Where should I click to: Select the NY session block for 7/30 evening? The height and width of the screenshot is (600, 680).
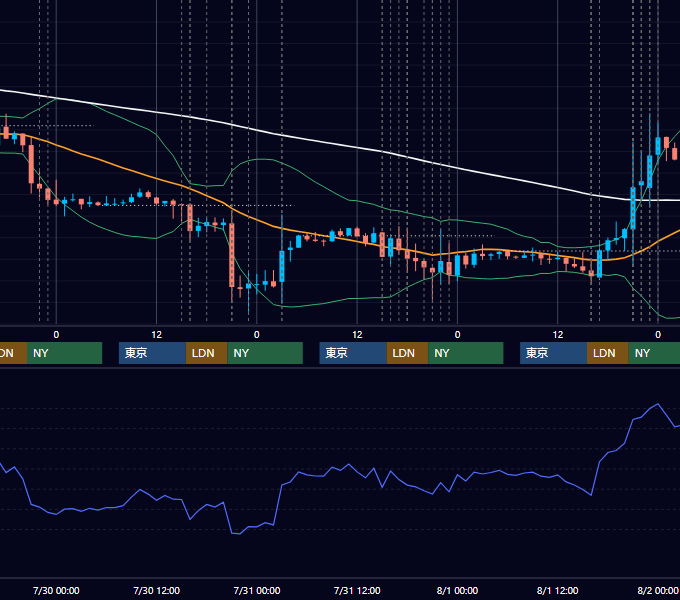(265, 353)
